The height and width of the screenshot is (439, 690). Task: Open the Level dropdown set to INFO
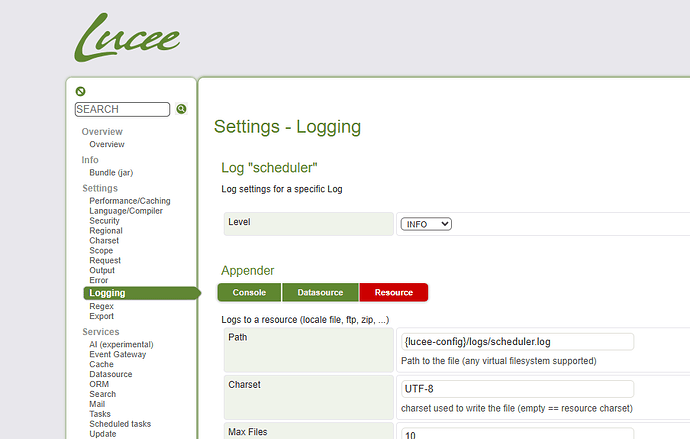coord(426,224)
